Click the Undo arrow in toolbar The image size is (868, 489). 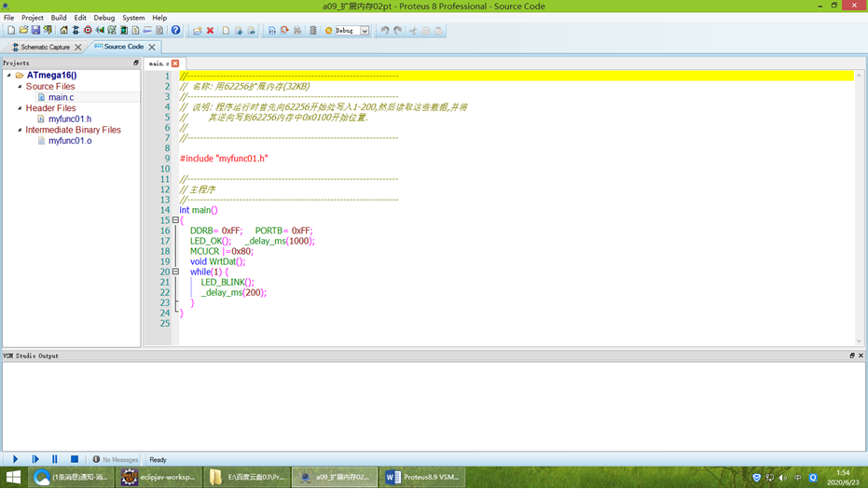[384, 31]
